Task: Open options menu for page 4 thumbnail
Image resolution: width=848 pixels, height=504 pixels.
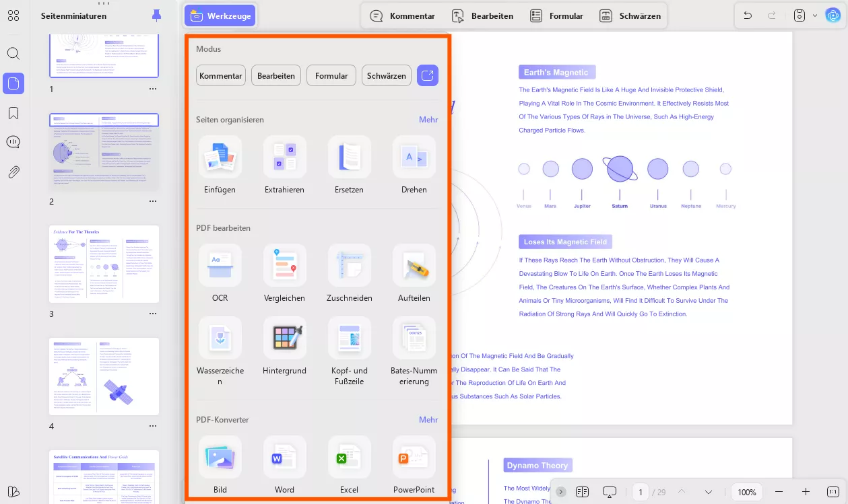Action: click(x=153, y=426)
